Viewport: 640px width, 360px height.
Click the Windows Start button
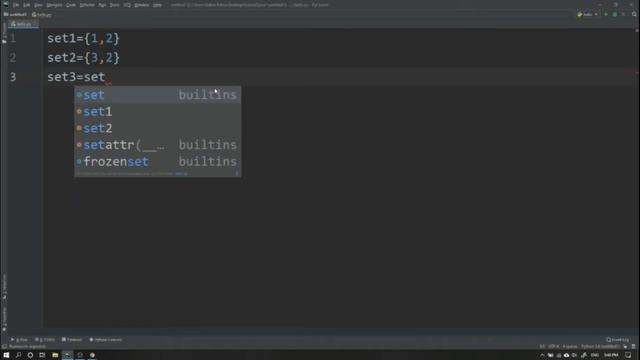[6, 355]
